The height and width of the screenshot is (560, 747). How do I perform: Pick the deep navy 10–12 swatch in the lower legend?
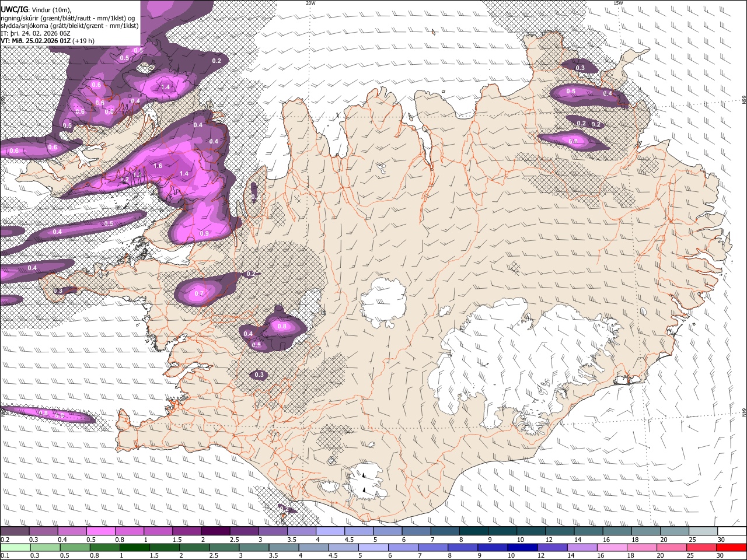(522, 547)
